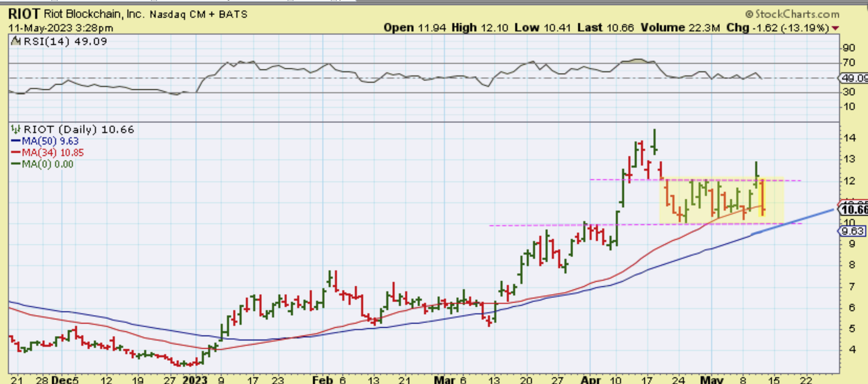Click the 9.63 MA(50) axis tag
The height and width of the screenshot is (384, 868).
[x=853, y=231]
